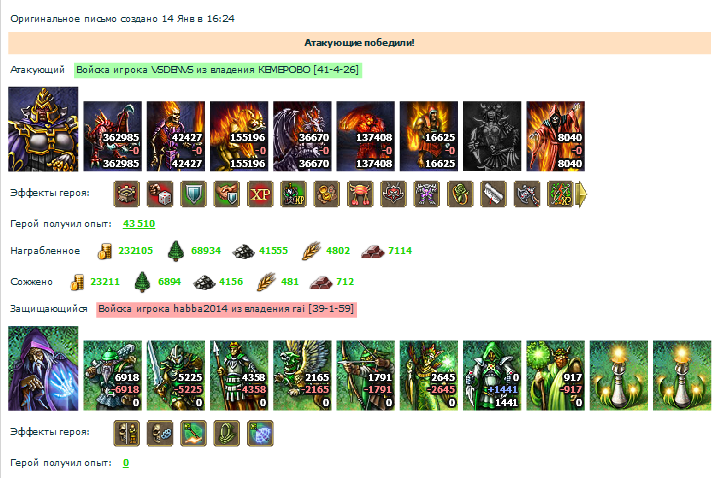Viewport: 716px width, 478px height.
Task: Select the defender unit showing 6918 troops
Action: (113, 375)
